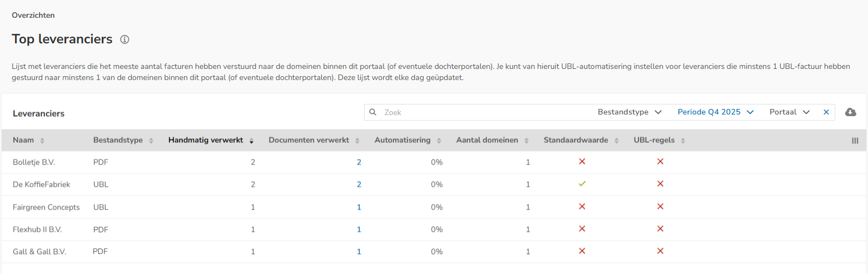868x274 pixels.
Task: Open Bolletje B.V. documenten verwerkt count link
Action: (359, 162)
